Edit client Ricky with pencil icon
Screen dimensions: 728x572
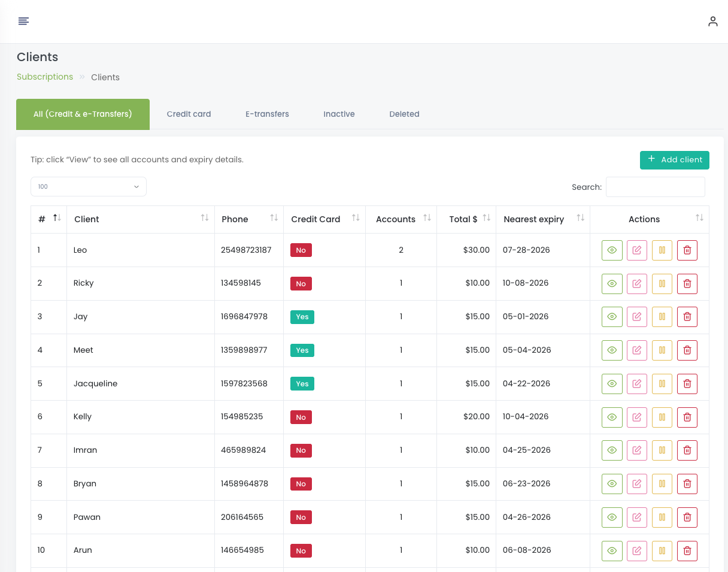[637, 284]
